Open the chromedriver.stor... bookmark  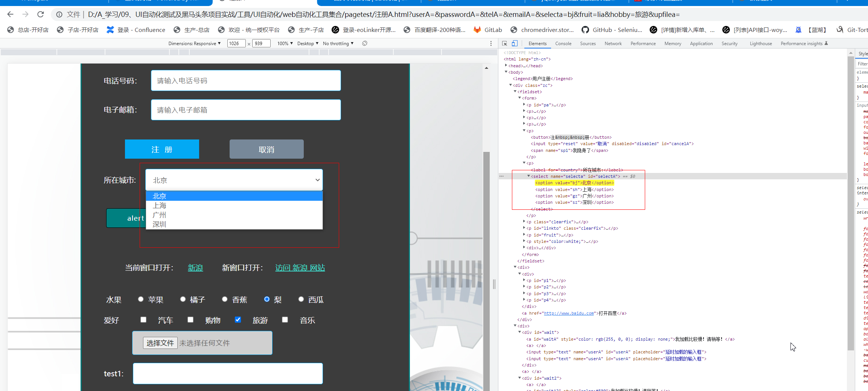click(542, 30)
